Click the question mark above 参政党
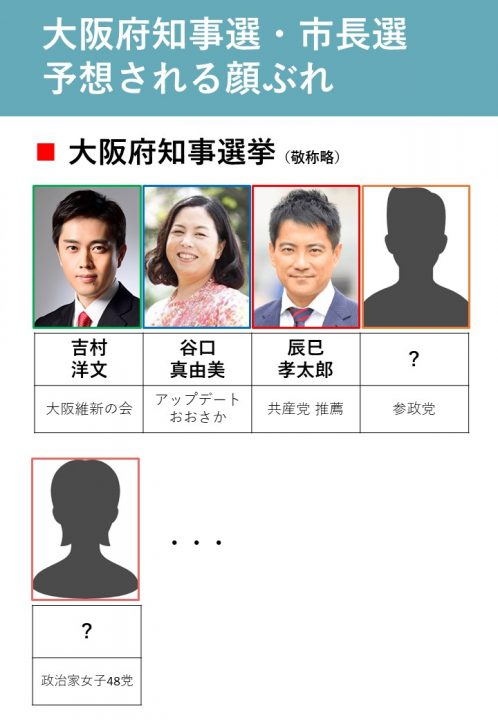The width and height of the screenshot is (498, 720). point(414,359)
